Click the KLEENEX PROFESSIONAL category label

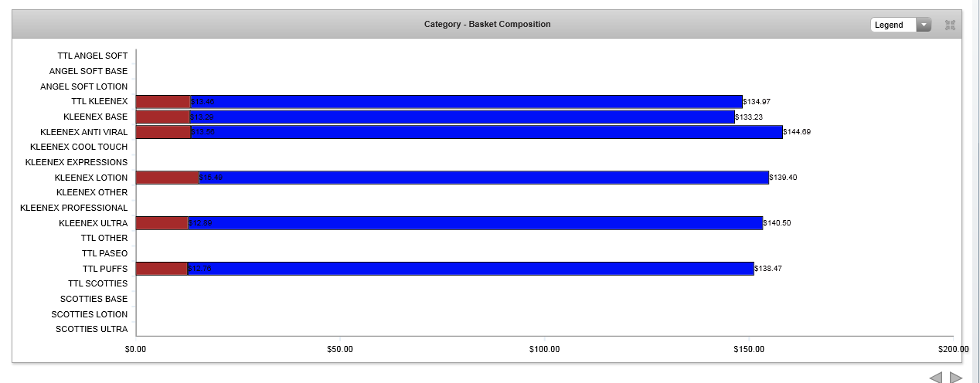tap(73, 208)
